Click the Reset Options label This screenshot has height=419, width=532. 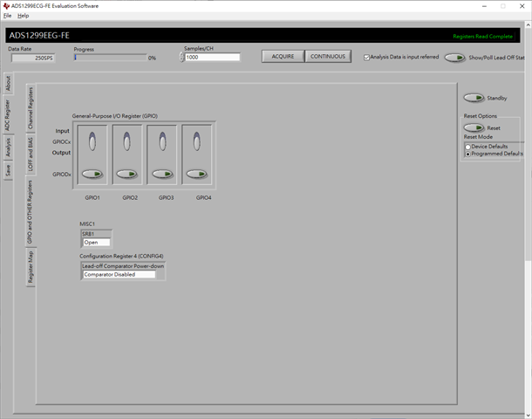click(481, 116)
